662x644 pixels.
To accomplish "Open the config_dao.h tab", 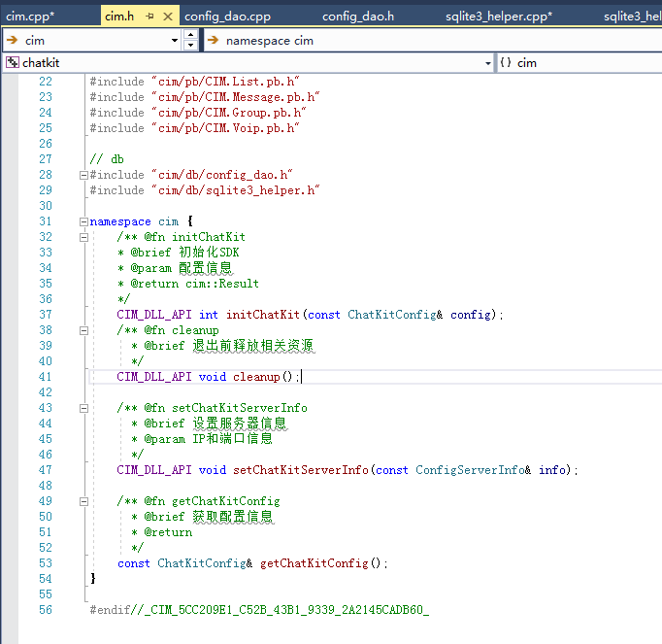I will click(358, 17).
